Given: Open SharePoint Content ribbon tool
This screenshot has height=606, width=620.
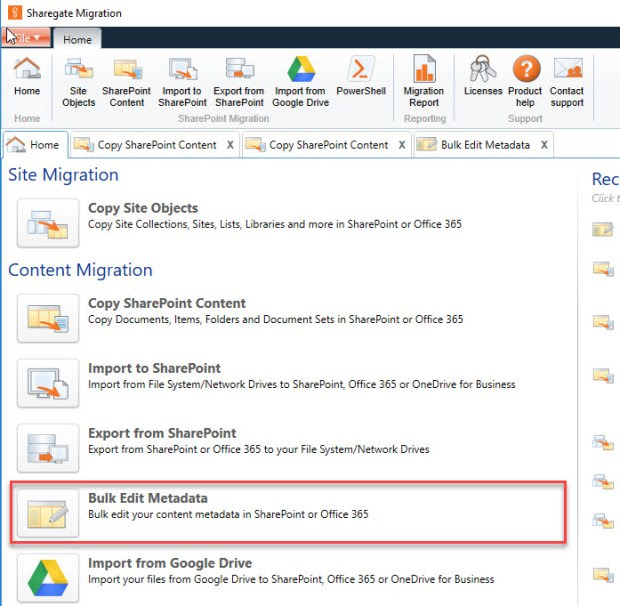Looking at the screenshot, I should point(127,82).
